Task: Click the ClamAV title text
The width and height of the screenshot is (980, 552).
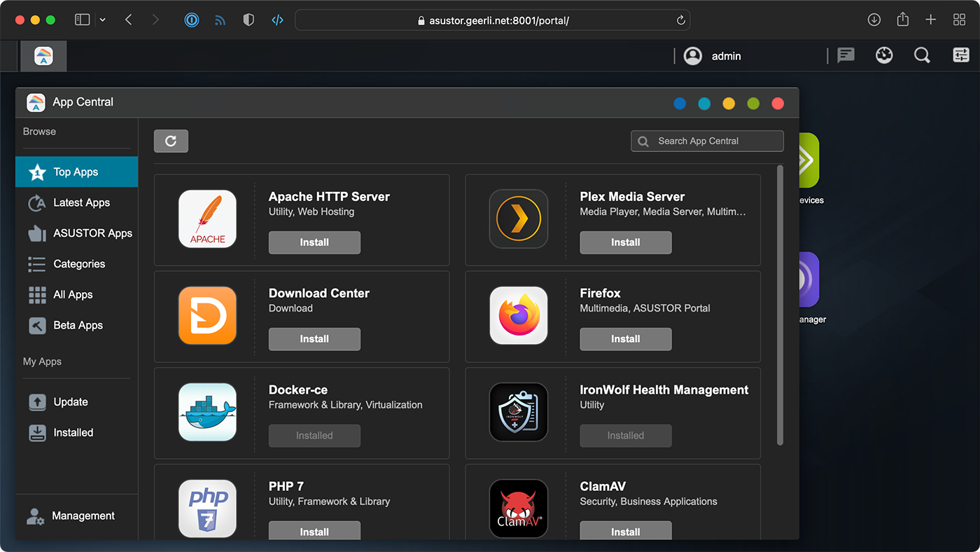Action: click(x=603, y=486)
